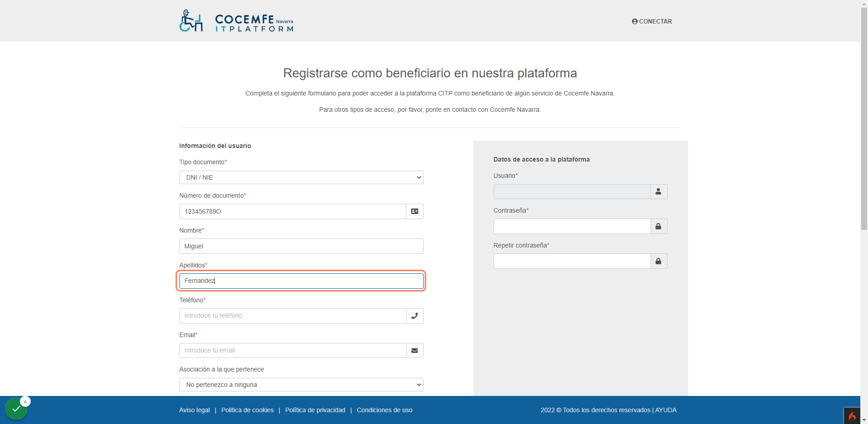Click the phone icon next to Teléfono field
The image size is (868, 424).
(x=415, y=316)
